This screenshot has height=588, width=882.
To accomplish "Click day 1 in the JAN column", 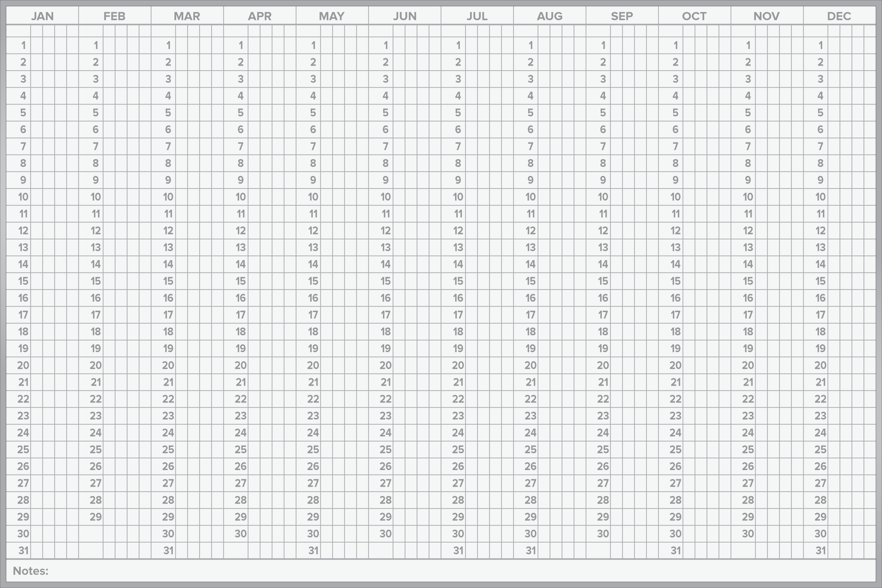I will [23, 45].
